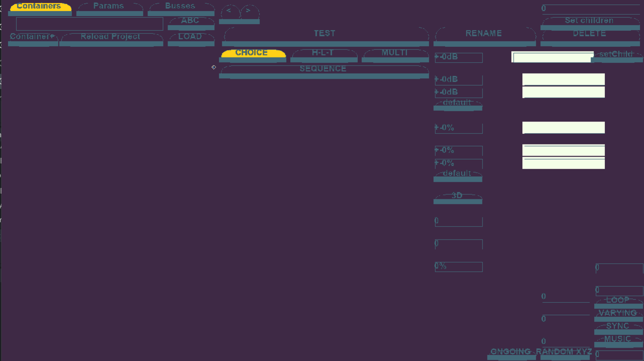The height and width of the screenshot is (361, 644).
Task: Click the < previous arrow button
Action: 229,13
